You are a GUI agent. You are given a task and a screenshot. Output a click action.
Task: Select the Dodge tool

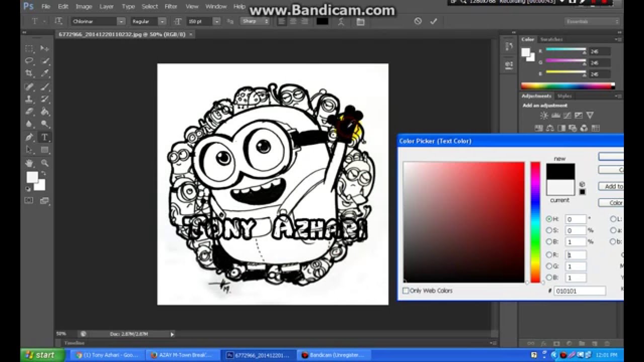click(45, 124)
